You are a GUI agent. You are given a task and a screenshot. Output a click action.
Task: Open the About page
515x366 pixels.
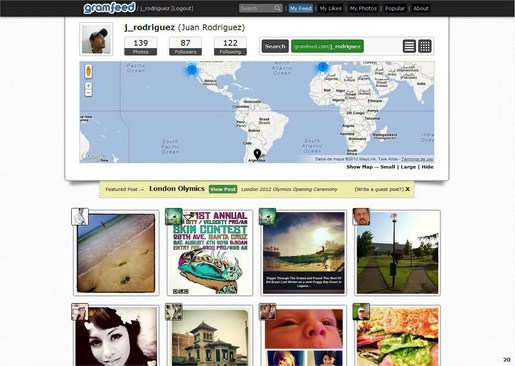(x=421, y=8)
